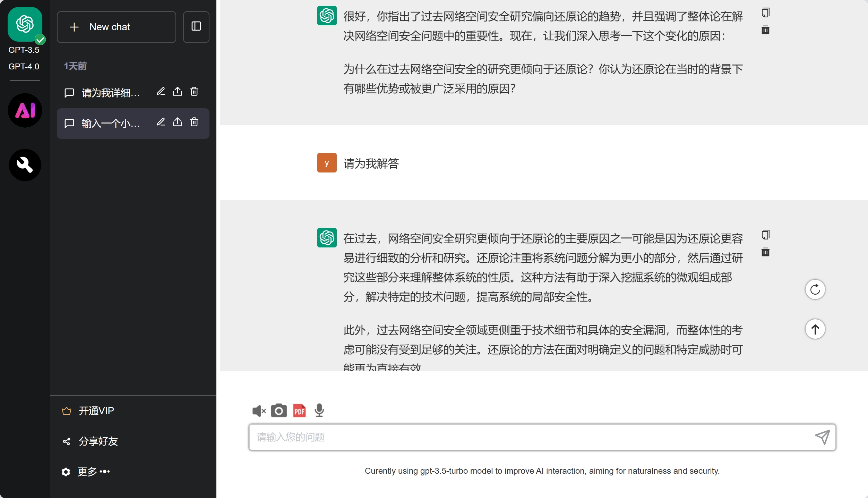This screenshot has width=868, height=498.
Task: Open the wrench tools icon
Action: tap(25, 165)
